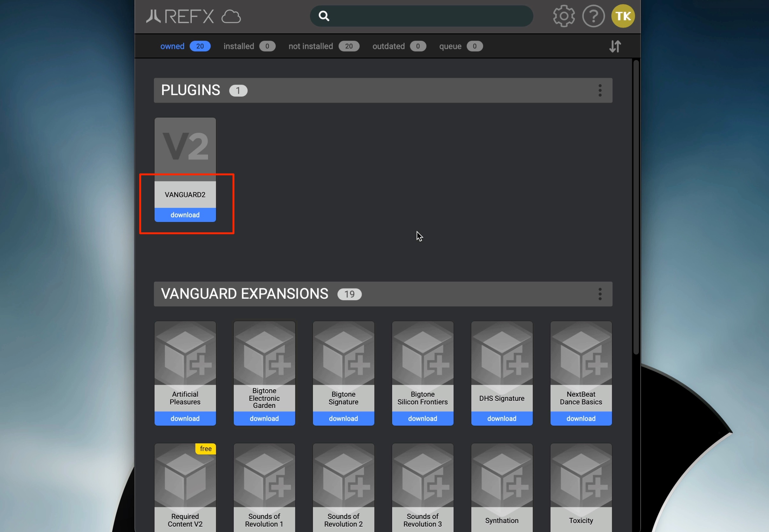Select the VANGUARD2 V2 thumbnail
The image size is (769, 532).
click(185, 149)
